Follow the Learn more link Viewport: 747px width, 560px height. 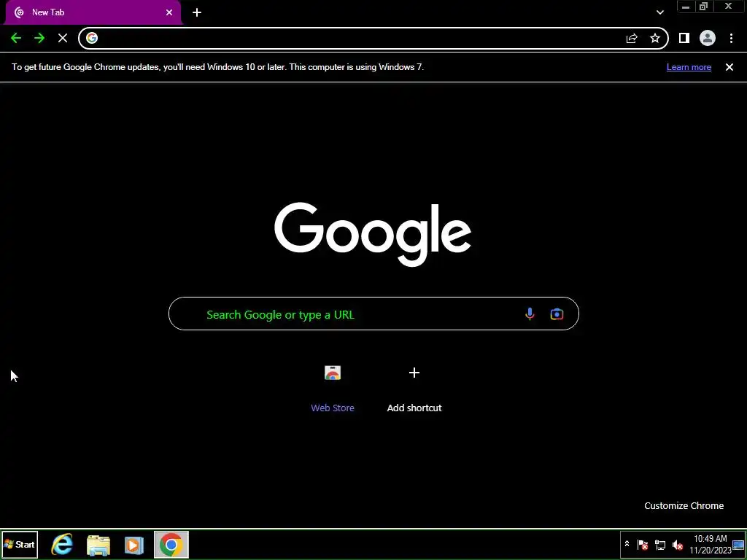pos(689,67)
